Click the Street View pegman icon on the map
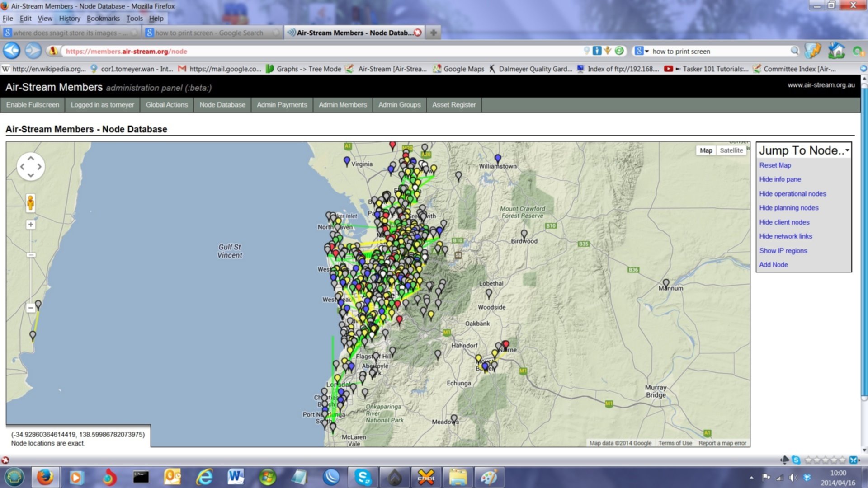The width and height of the screenshot is (868, 488). pyautogui.click(x=30, y=203)
